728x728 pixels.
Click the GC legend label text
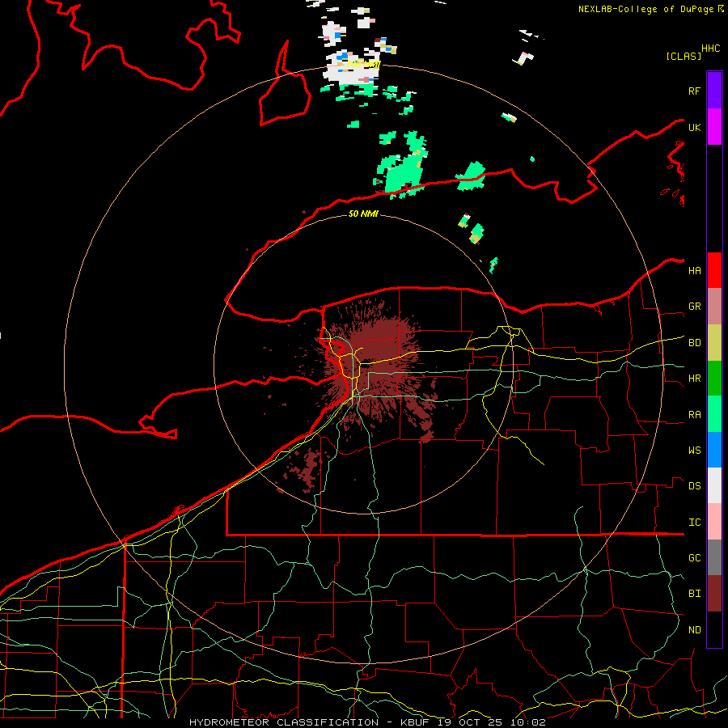(694, 558)
